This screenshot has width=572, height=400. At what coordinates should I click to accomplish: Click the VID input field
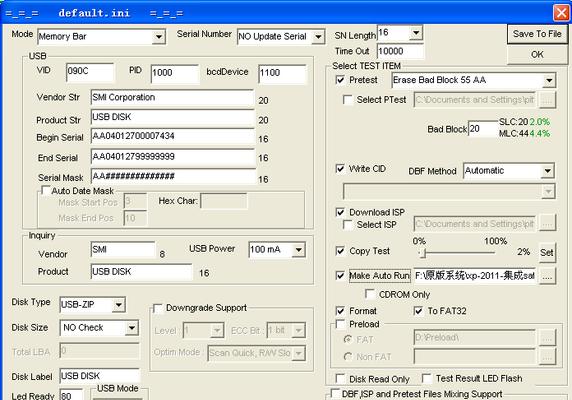tap(90, 72)
